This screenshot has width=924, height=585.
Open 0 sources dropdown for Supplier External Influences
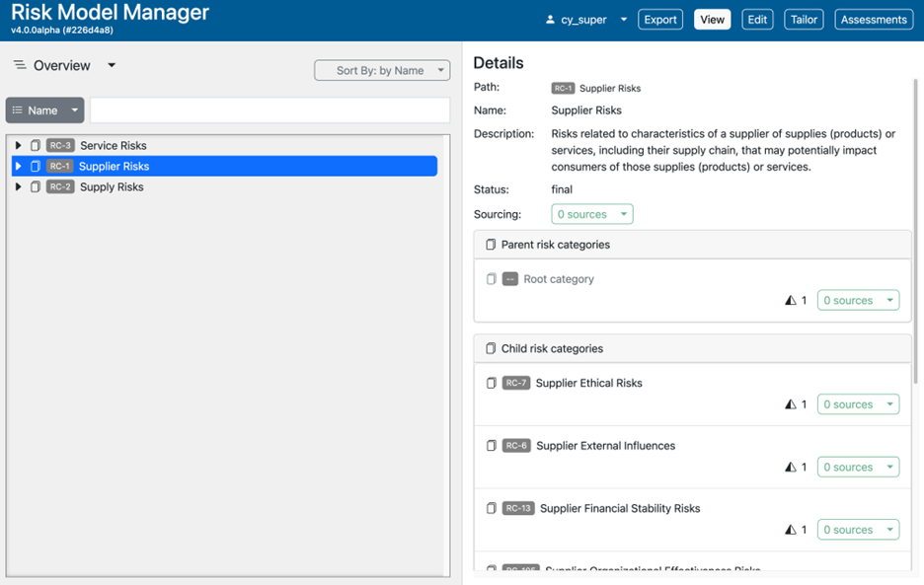(858, 467)
